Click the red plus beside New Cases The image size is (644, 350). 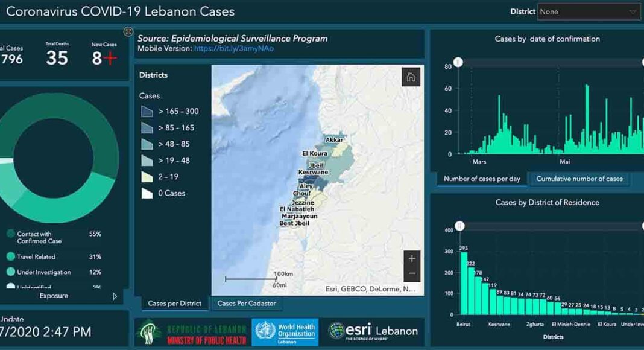click(109, 59)
